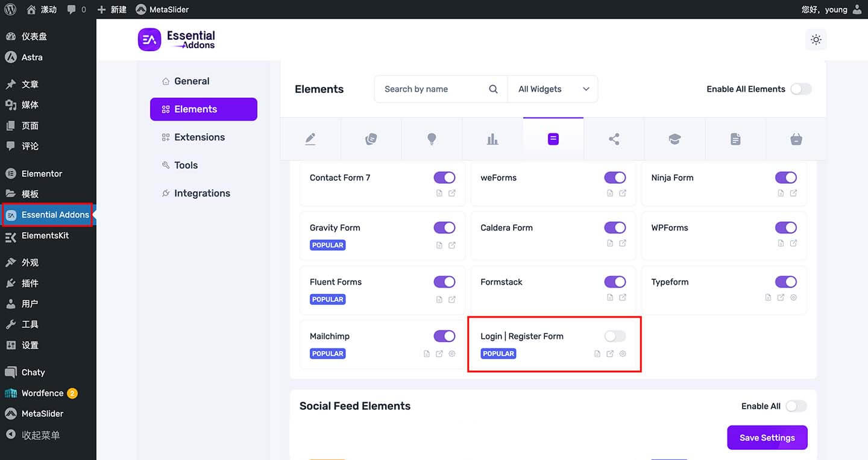Open Elementor in WordPress menu

(48, 174)
